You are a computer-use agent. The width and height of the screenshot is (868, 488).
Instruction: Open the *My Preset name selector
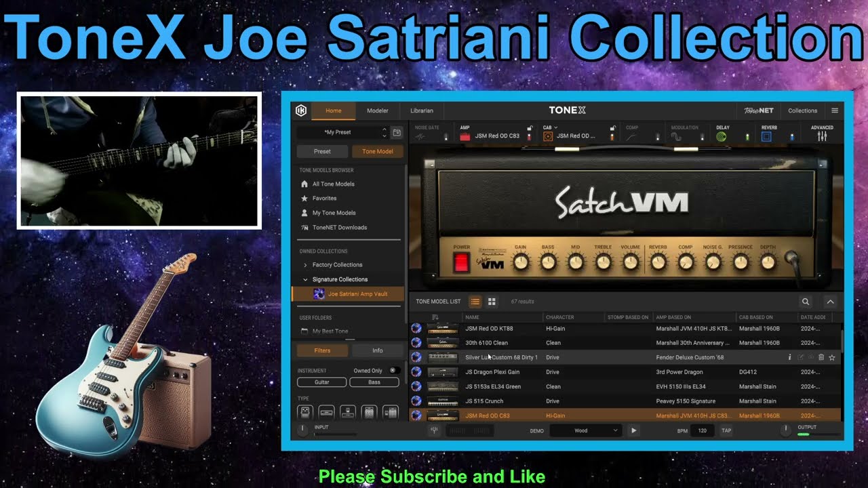[338, 133]
